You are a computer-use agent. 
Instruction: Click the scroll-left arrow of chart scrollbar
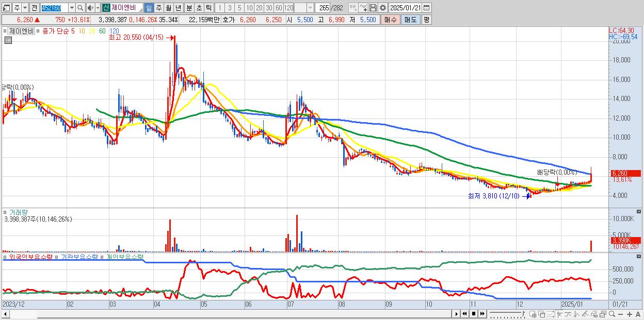(x=5, y=314)
